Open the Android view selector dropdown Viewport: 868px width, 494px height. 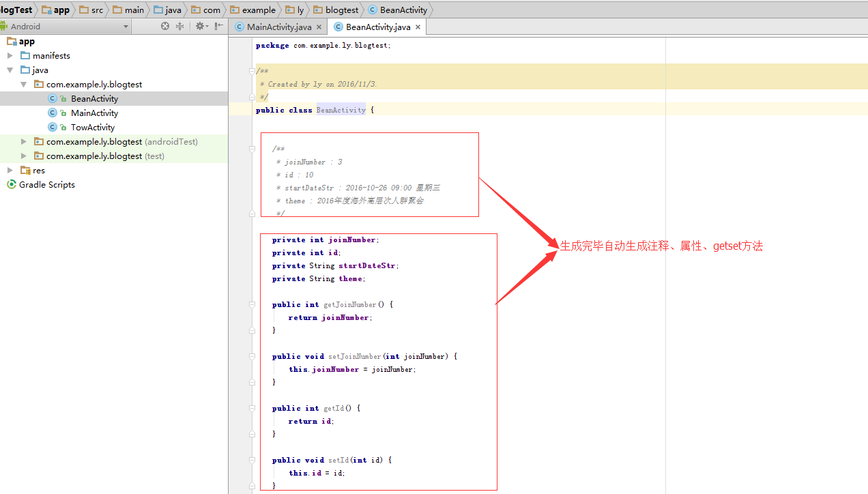point(126,27)
